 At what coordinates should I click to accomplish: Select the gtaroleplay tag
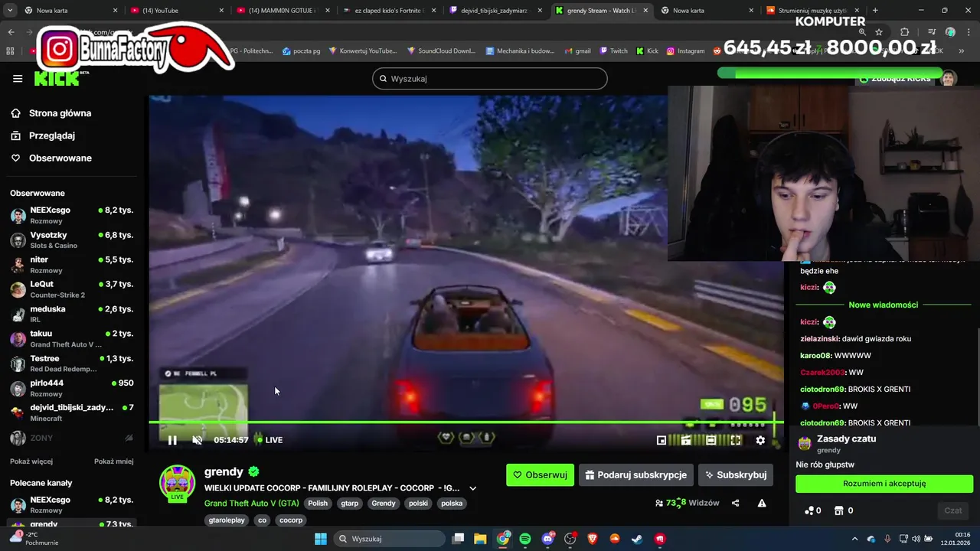click(x=227, y=520)
